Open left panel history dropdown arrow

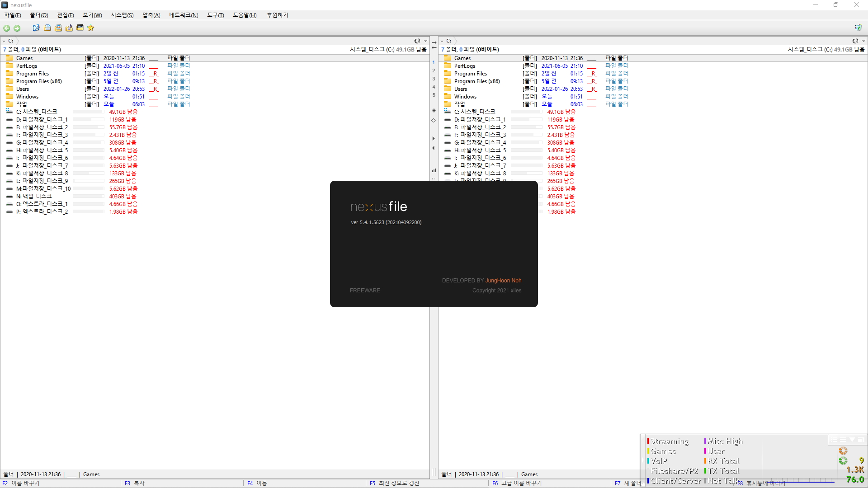pos(426,41)
